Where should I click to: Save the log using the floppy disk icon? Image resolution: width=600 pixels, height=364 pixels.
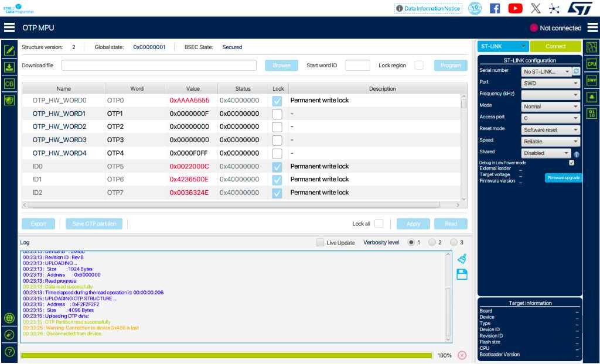point(462,274)
